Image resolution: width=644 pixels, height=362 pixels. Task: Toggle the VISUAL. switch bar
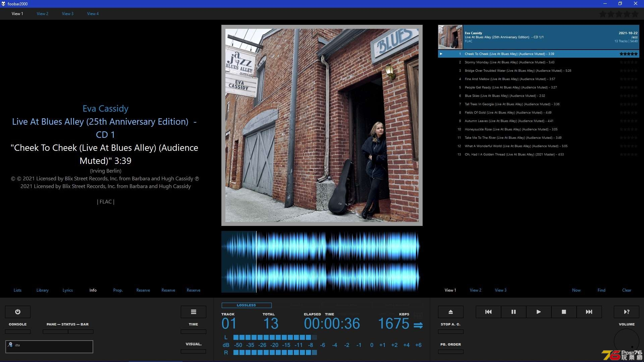194,351
